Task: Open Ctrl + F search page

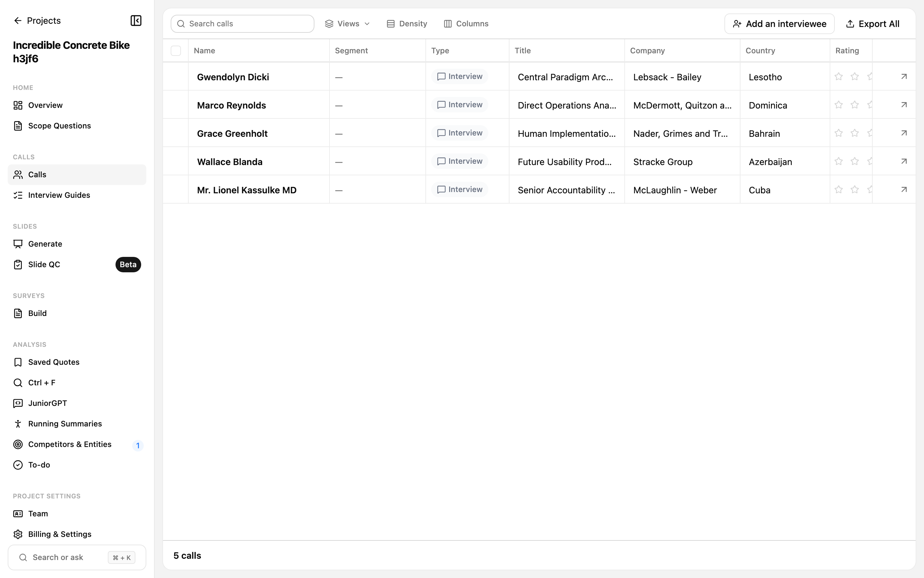Action: pos(77,383)
